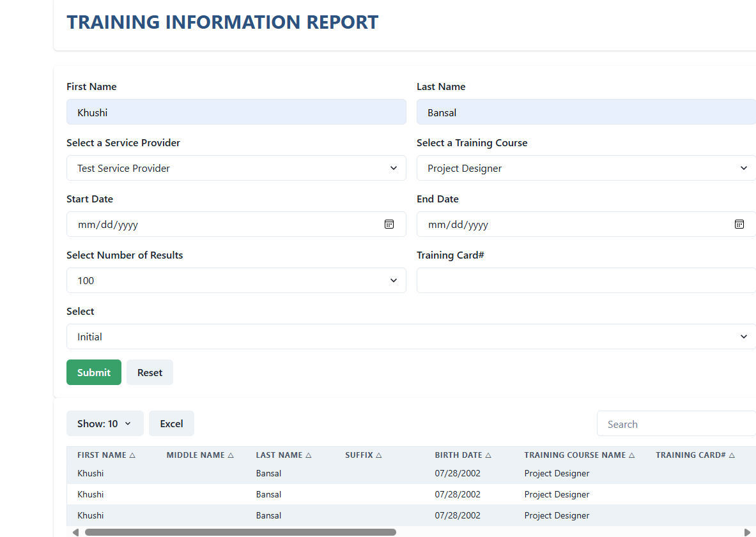Sort by Middle Name column triangle
This screenshot has width=756, height=537.
231,455
